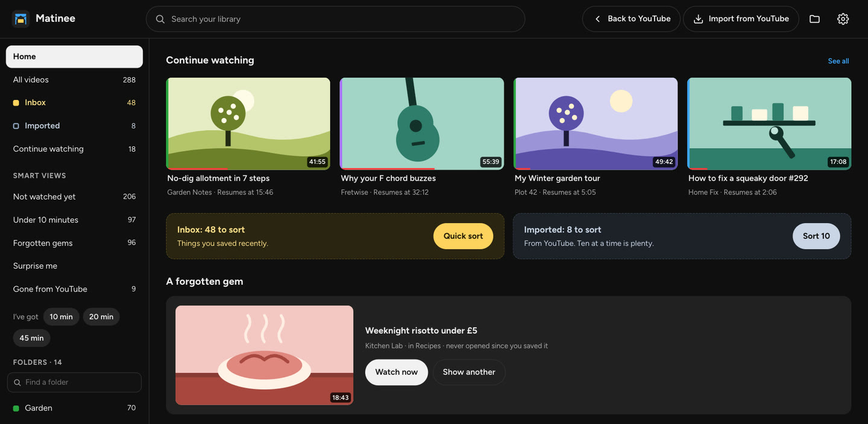Open the Garden folder

click(x=74, y=408)
